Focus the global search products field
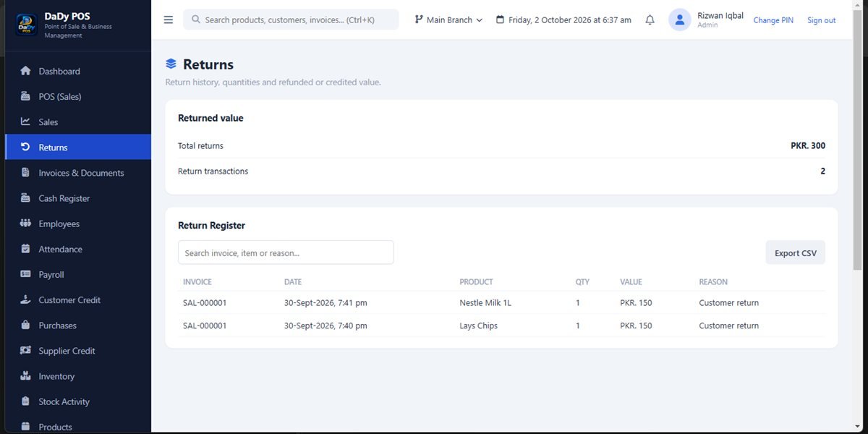The image size is (868, 434). click(x=291, y=20)
